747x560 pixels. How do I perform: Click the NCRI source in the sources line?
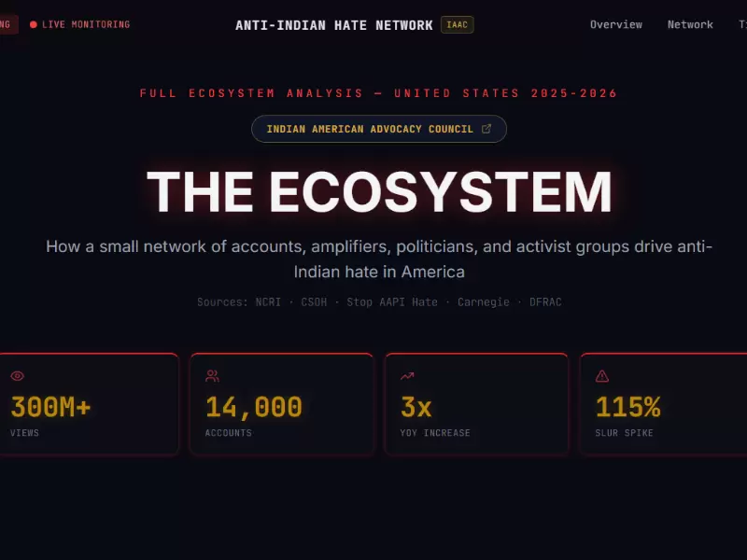click(x=269, y=302)
